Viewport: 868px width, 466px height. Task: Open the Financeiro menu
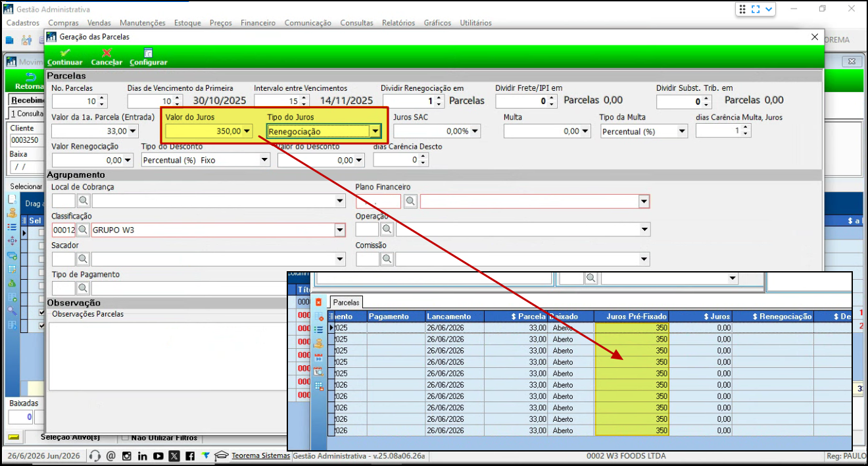pos(258,22)
